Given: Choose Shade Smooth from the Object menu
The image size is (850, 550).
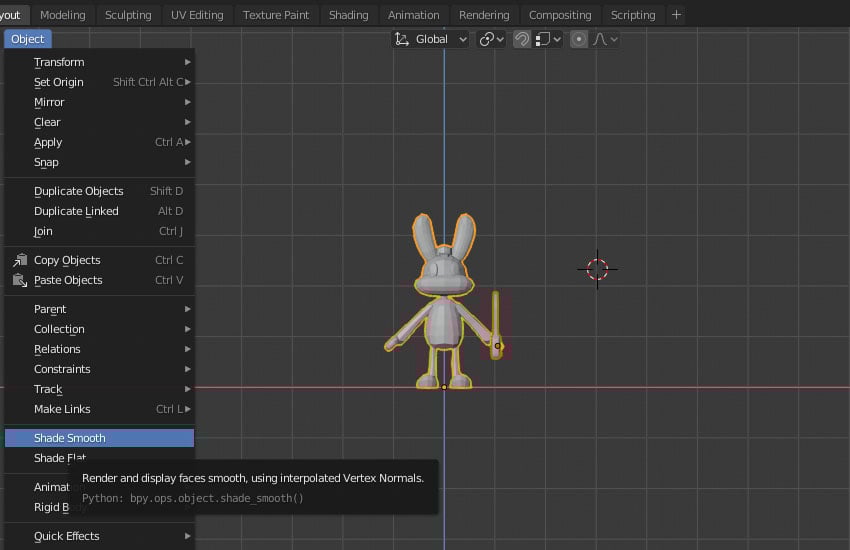Looking at the screenshot, I should pos(70,438).
